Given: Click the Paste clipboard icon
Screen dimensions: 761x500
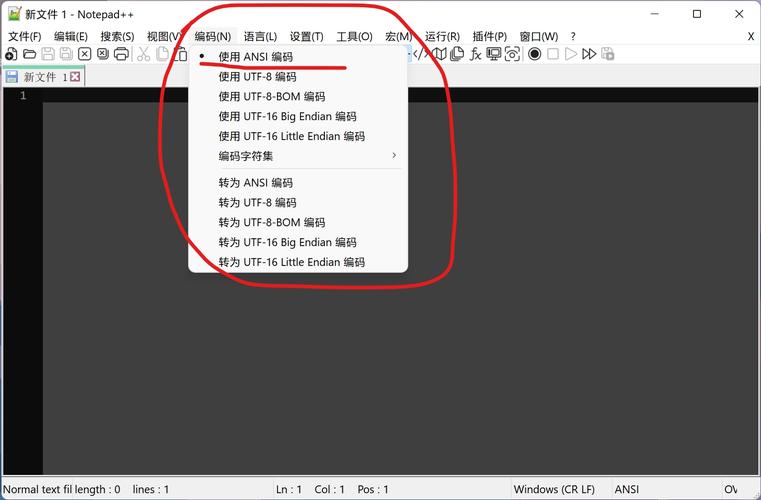Looking at the screenshot, I should (180, 54).
